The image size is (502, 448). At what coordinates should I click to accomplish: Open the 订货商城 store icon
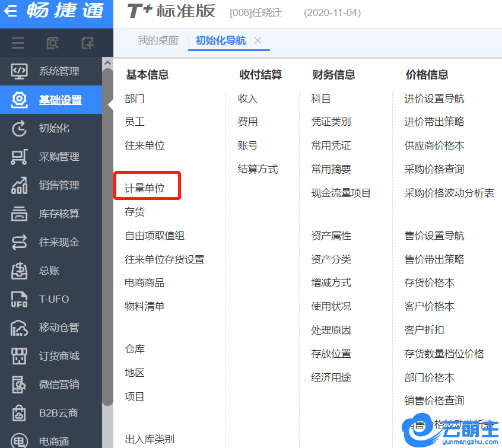click(20, 356)
